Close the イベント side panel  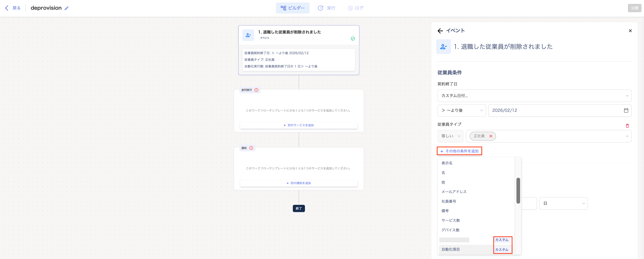tap(630, 31)
